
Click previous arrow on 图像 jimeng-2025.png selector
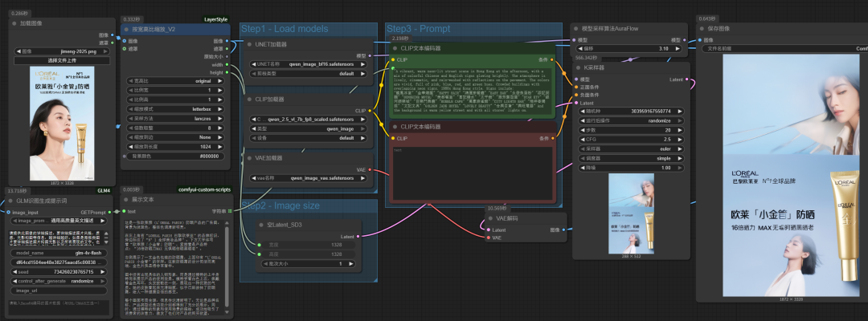pyautogui.click(x=18, y=51)
